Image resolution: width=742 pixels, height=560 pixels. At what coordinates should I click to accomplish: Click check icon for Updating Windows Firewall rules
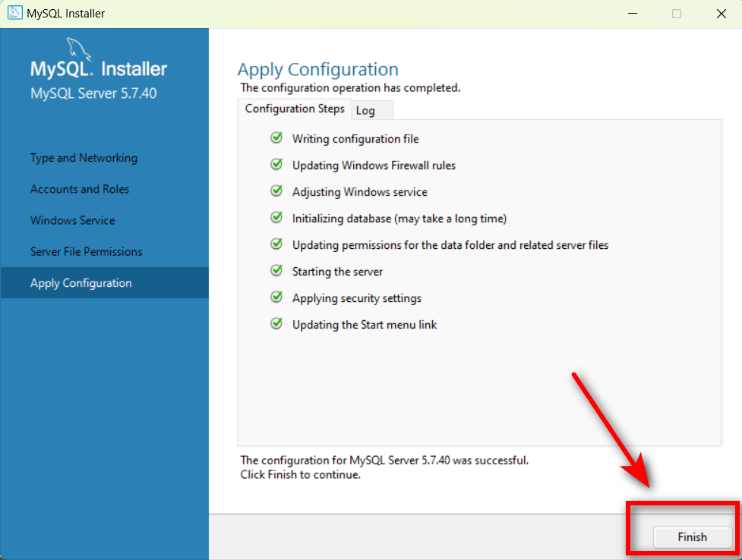(276, 164)
